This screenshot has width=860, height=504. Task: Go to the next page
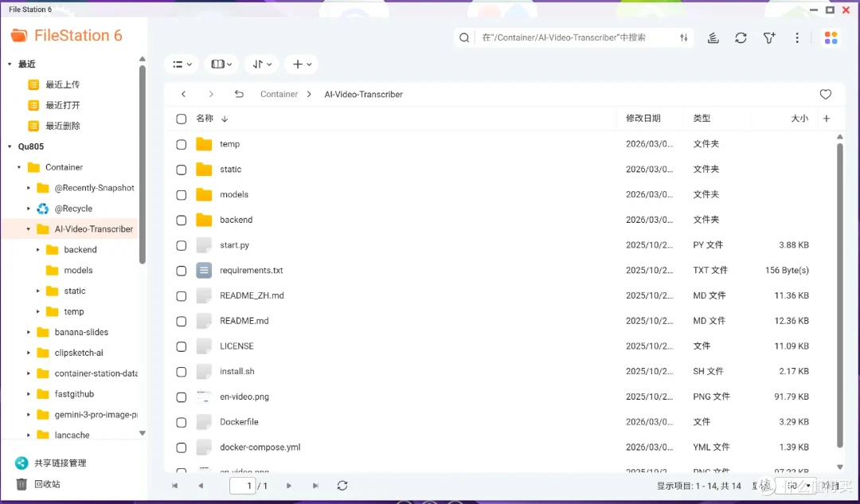tap(289, 486)
